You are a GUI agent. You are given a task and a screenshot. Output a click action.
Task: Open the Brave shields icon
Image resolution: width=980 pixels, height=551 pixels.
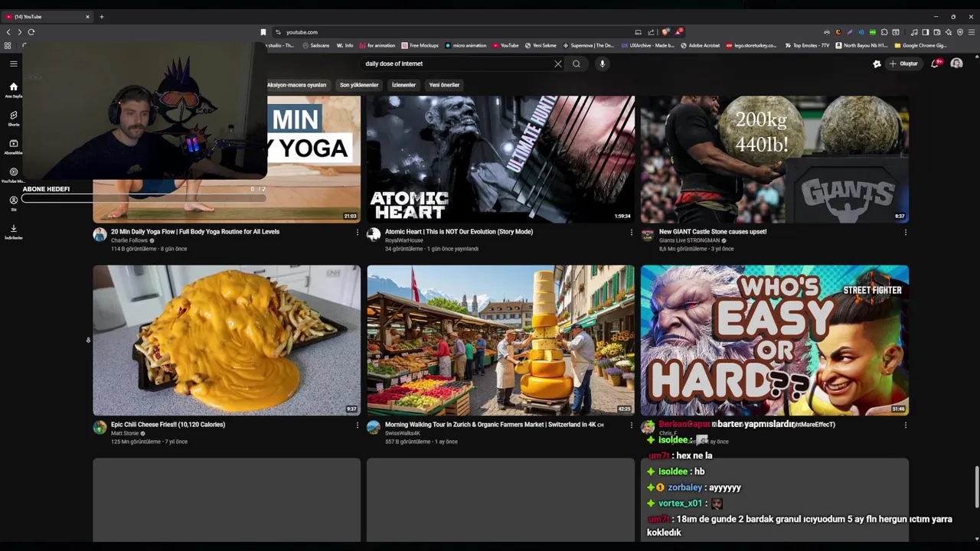pyautogui.click(x=665, y=32)
